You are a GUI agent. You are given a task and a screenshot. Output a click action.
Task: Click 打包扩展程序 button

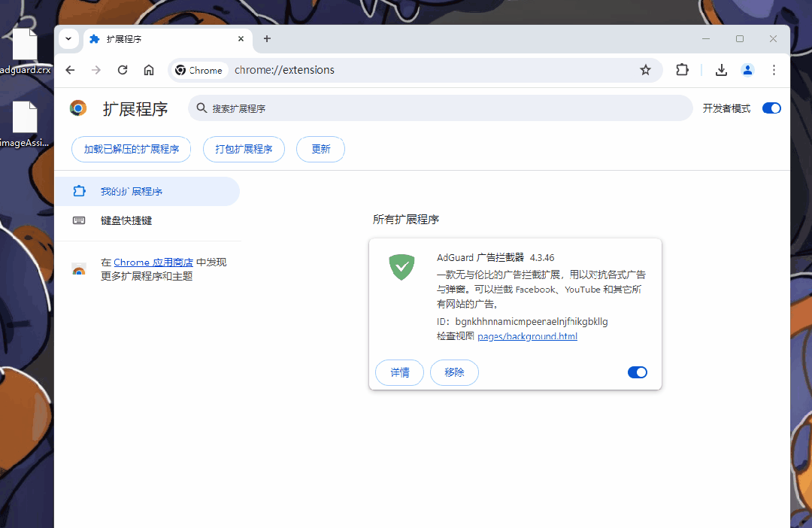(244, 149)
